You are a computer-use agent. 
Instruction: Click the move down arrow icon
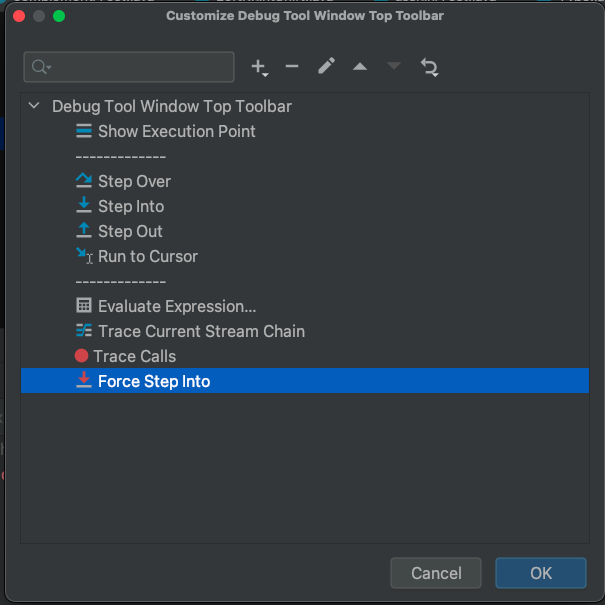(394, 66)
